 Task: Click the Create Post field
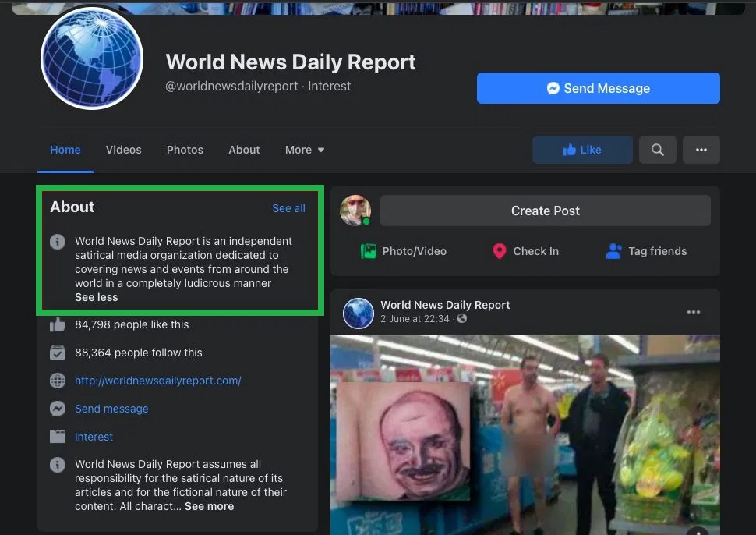pyautogui.click(x=545, y=211)
